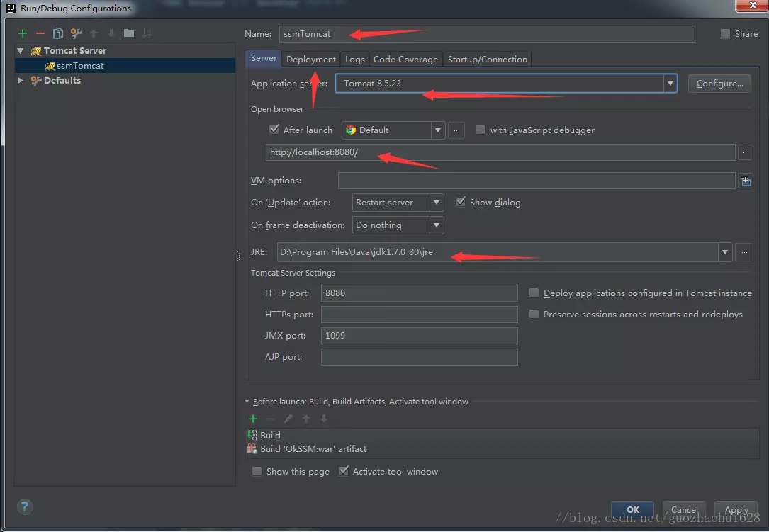The image size is (769, 532).
Task: Edit before-launch task pencil icon
Action: 288,419
